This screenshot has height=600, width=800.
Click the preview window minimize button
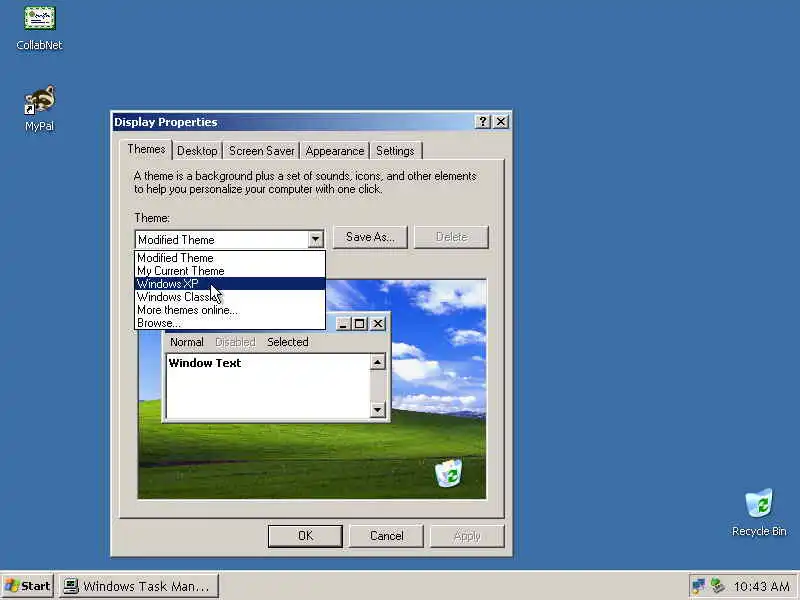coord(343,323)
